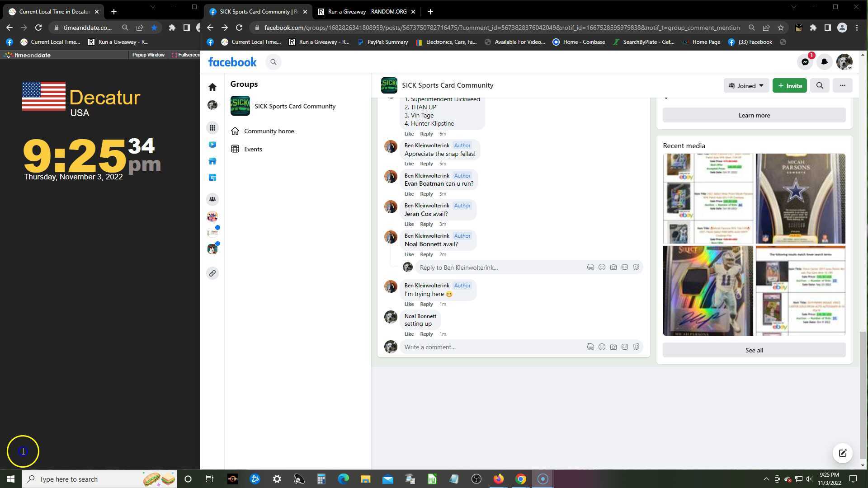
Task: Open the Micah Parsons card thumbnail
Action: pos(800,198)
